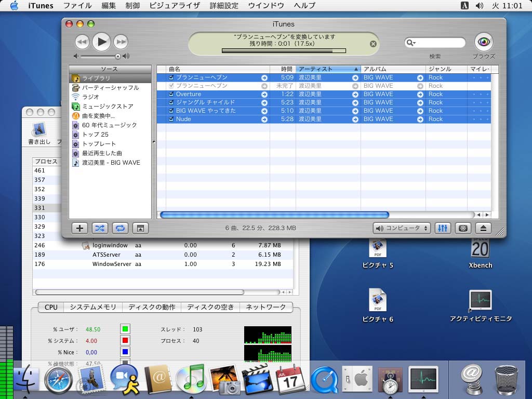Sort songs by アルバム column header
Screen dimensions: 532x399
coord(393,69)
